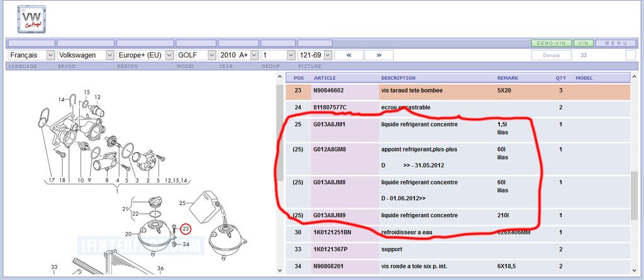Click remark '6X18,5' in row 34

point(506,266)
